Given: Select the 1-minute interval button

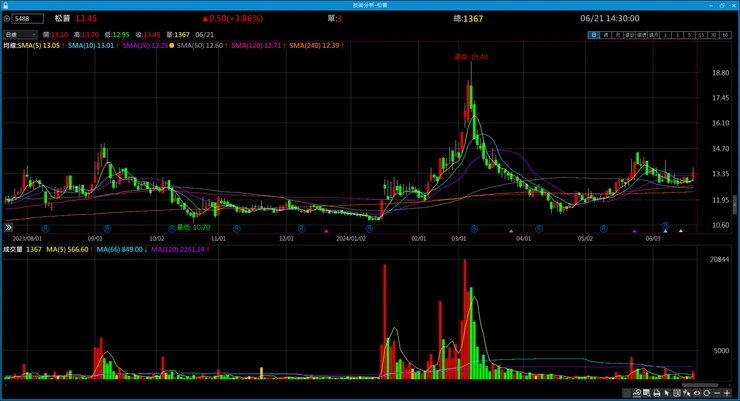Looking at the screenshot, I should pyautogui.click(x=665, y=35).
